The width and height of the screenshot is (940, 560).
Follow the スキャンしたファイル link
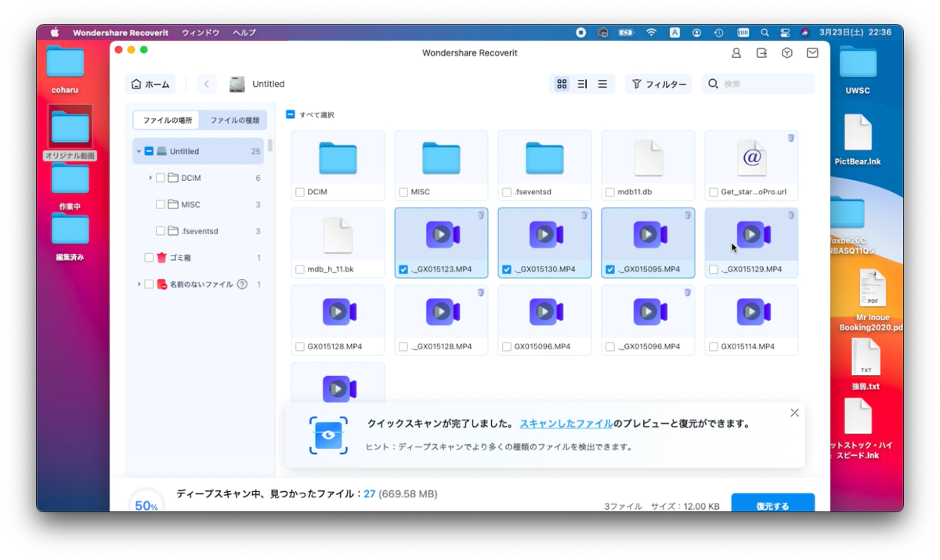(566, 424)
